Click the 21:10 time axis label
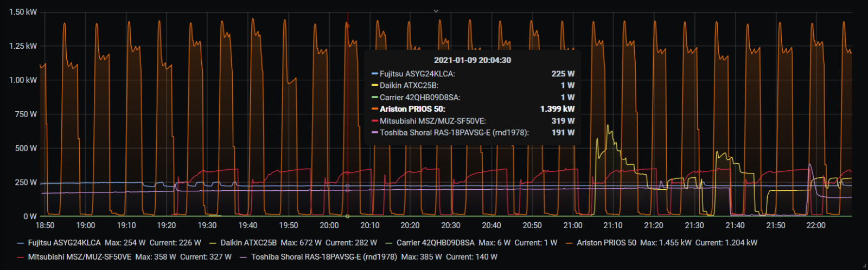 (x=613, y=226)
